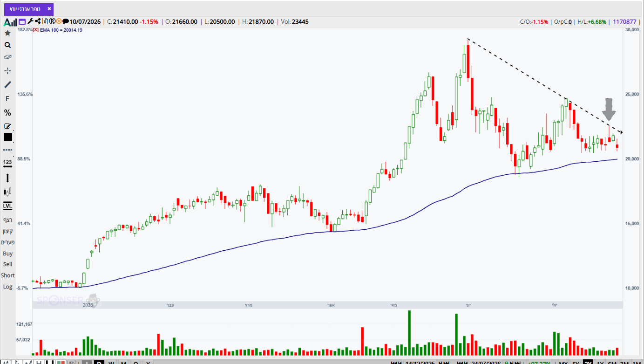Image resolution: width=644 pixels, height=364 pixels.
Task: Open the comments speech bubble icon
Action: [x=66, y=21]
